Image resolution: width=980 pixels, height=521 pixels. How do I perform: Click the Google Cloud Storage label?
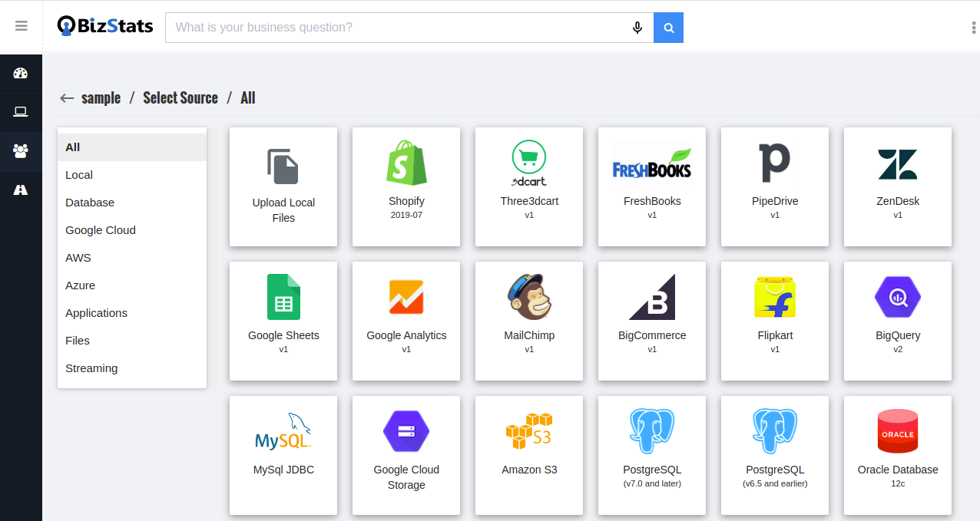406,477
